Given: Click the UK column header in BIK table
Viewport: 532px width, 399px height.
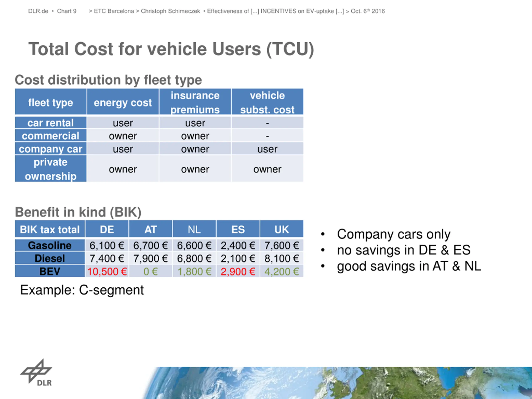Looking at the screenshot, I should coord(282,229).
